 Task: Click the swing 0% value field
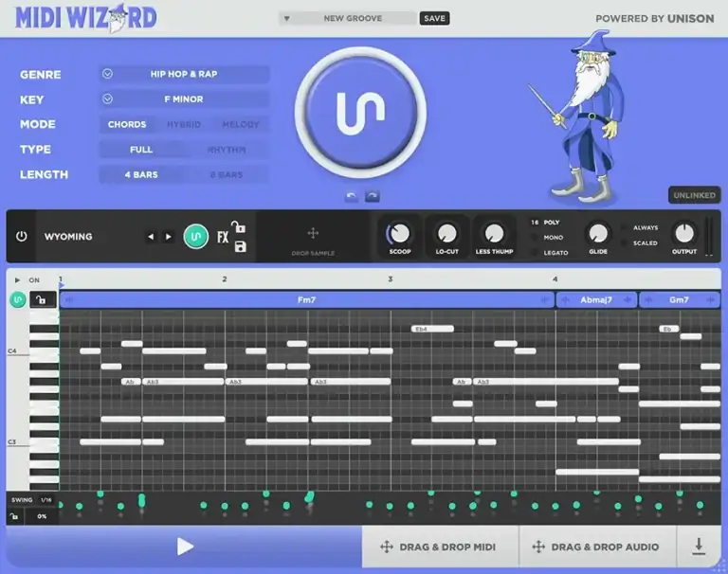42,516
